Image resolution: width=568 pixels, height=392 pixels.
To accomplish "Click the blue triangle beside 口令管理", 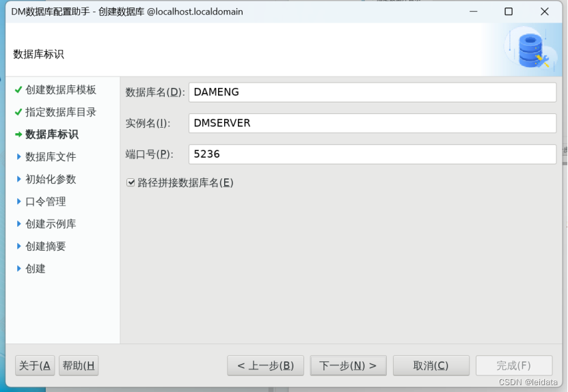I will (x=19, y=201).
